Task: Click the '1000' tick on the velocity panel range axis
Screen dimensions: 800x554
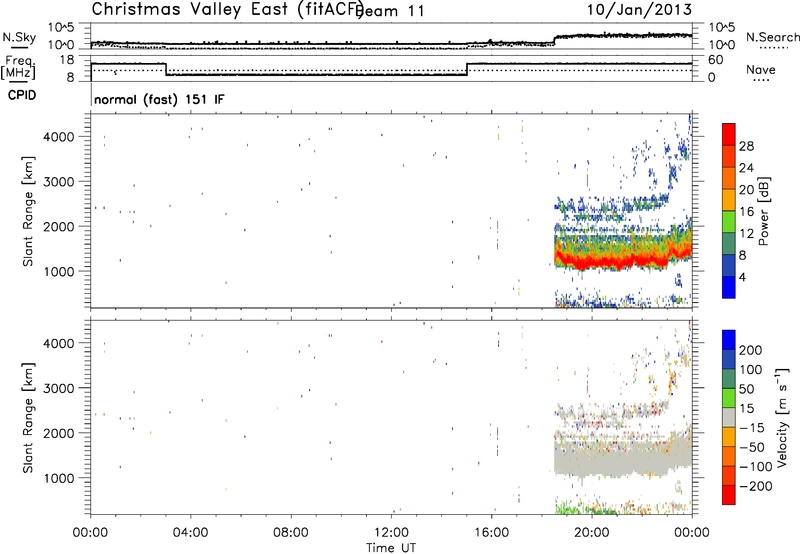Action: 59,478
